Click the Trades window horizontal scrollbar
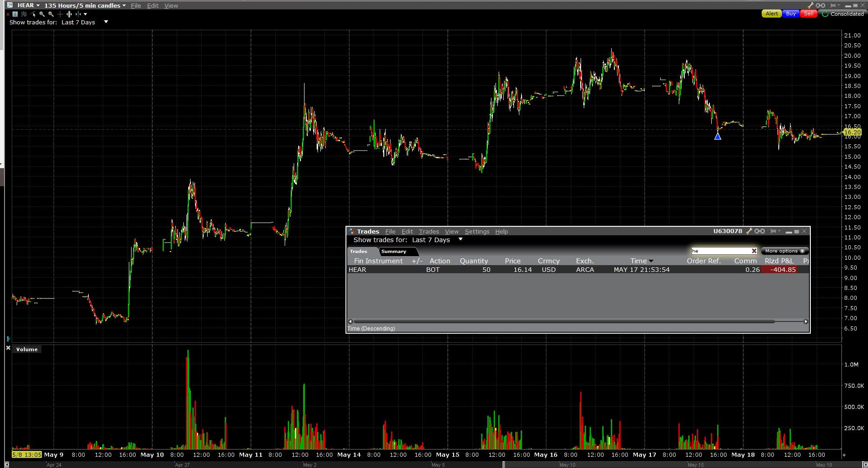Viewport: 868px width, 468px height. (563, 321)
